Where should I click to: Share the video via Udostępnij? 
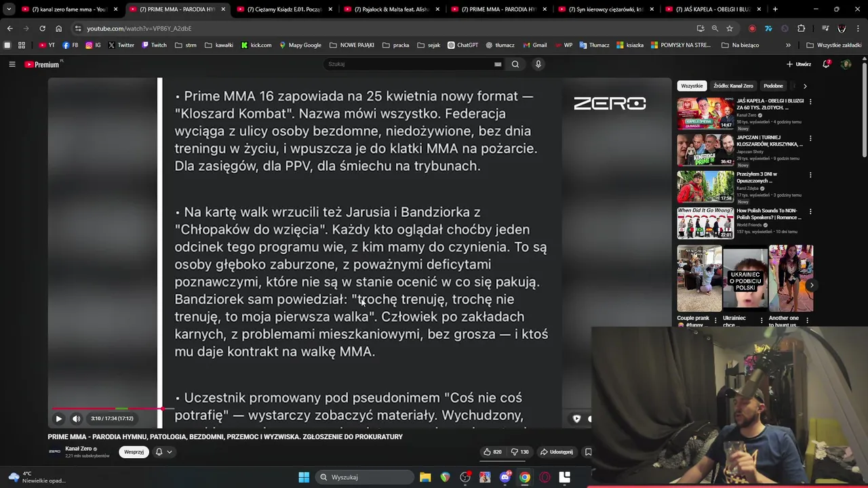coord(556,451)
